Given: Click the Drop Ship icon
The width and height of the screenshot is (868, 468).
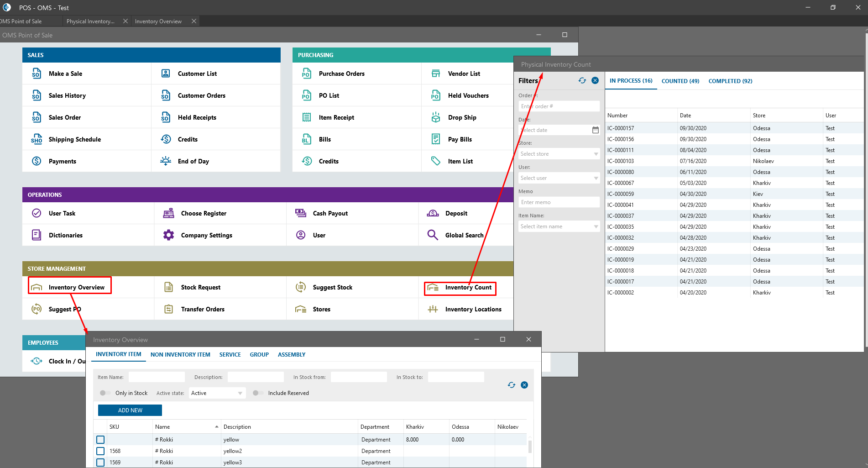Looking at the screenshot, I should click(x=436, y=117).
